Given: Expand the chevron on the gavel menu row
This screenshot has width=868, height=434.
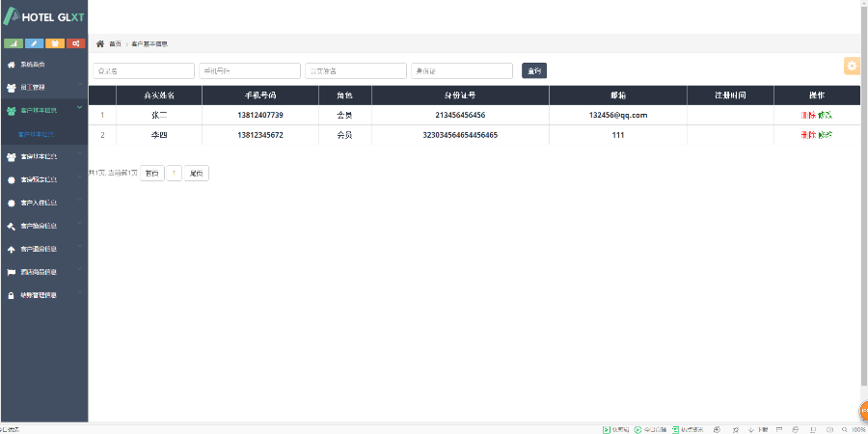Looking at the screenshot, I should pos(80,223).
